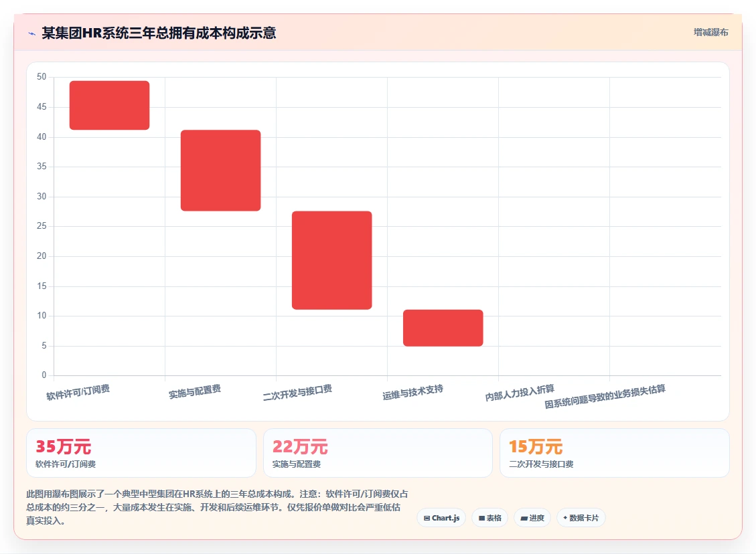Click the x-axis label 实施与配置费
This screenshot has height=554, width=756.
coord(195,391)
